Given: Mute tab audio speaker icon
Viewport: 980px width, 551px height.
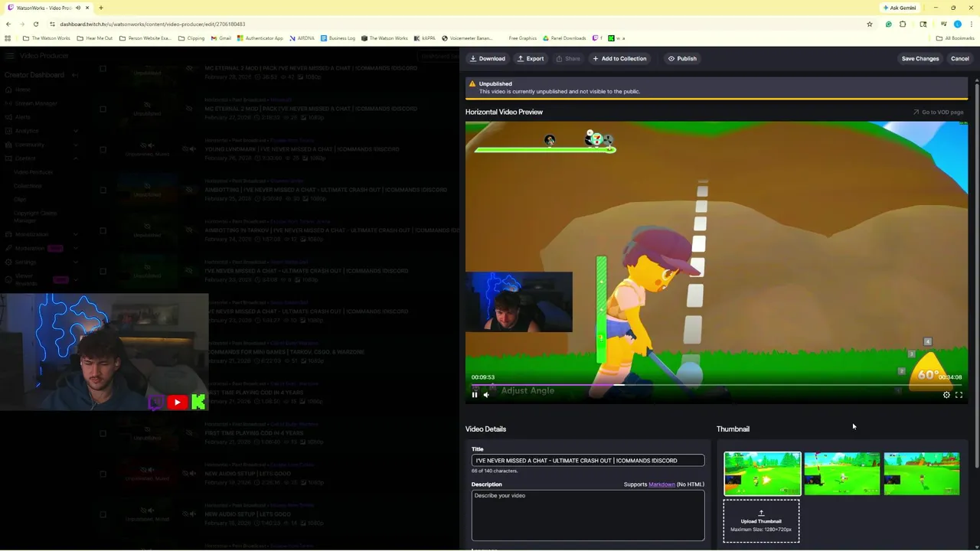Looking at the screenshot, I should point(77,8).
